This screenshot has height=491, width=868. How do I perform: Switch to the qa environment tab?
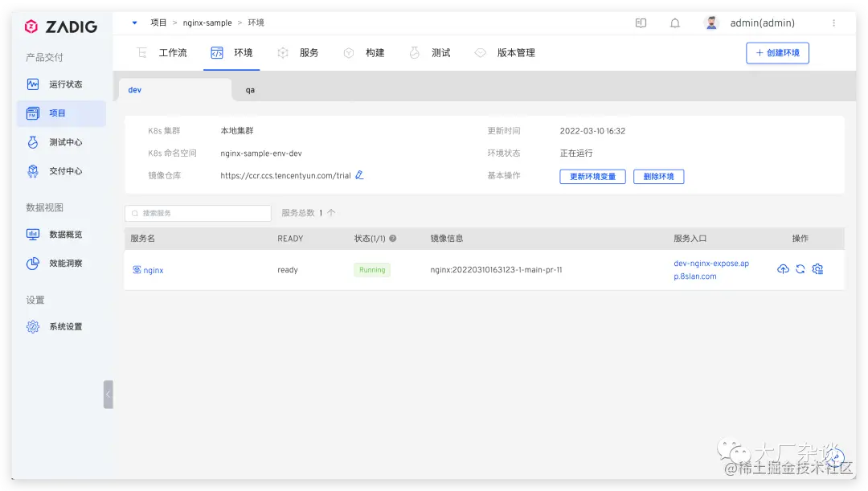click(x=249, y=90)
